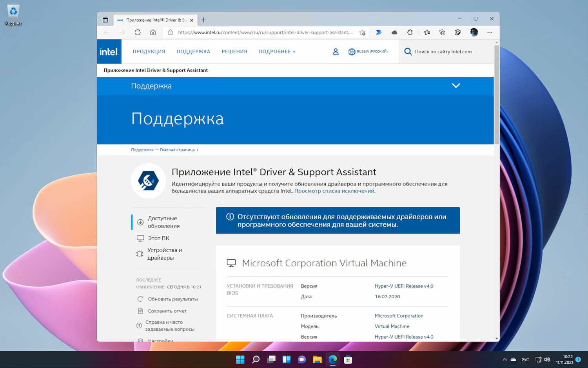Go to Intel home via logo
Image resolution: width=588 pixels, height=368 pixels.
point(109,51)
